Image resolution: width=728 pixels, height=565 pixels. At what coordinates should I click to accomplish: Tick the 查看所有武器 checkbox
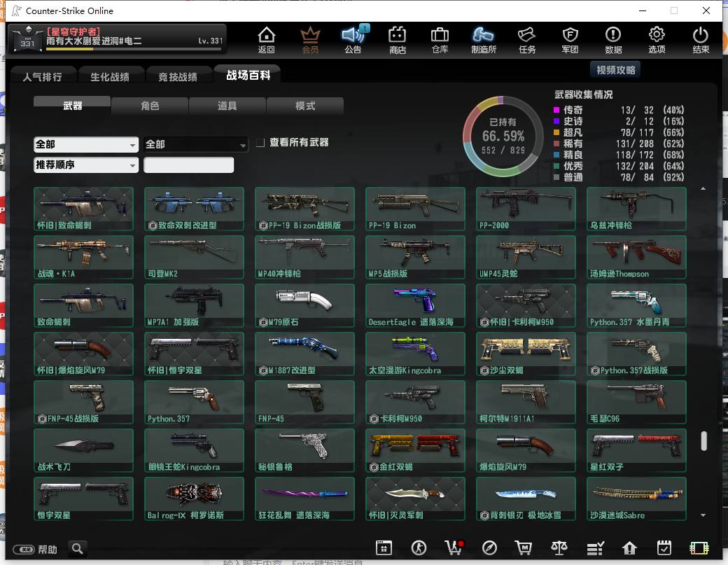(x=260, y=143)
